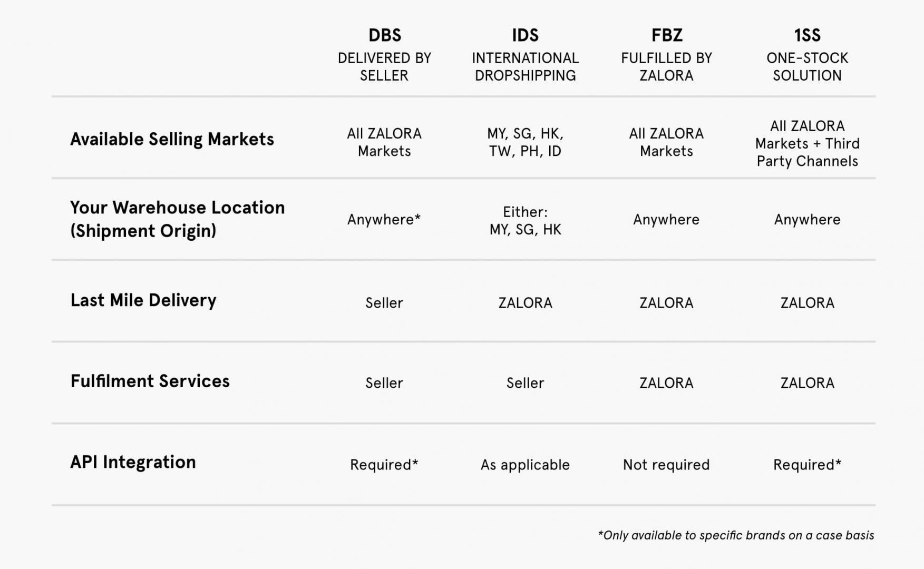The height and width of the screenshot is (569, 924).
Task: Select the "Not required" API cell
Action: pos(666,465)
